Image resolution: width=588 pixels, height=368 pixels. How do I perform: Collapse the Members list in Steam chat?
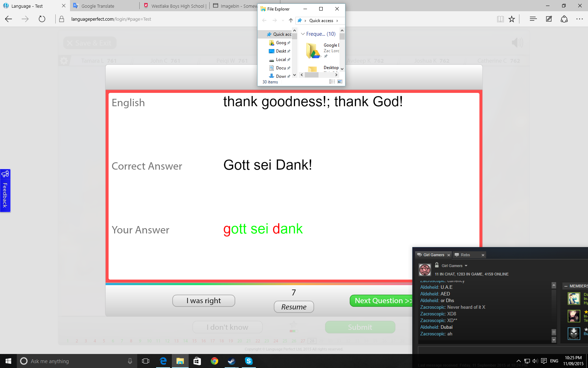tap(566, 286)
